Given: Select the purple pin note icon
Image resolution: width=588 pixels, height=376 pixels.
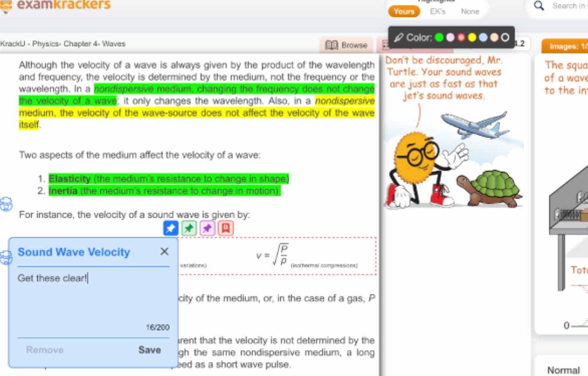Looking at the screenshot, I should [207, 228].
